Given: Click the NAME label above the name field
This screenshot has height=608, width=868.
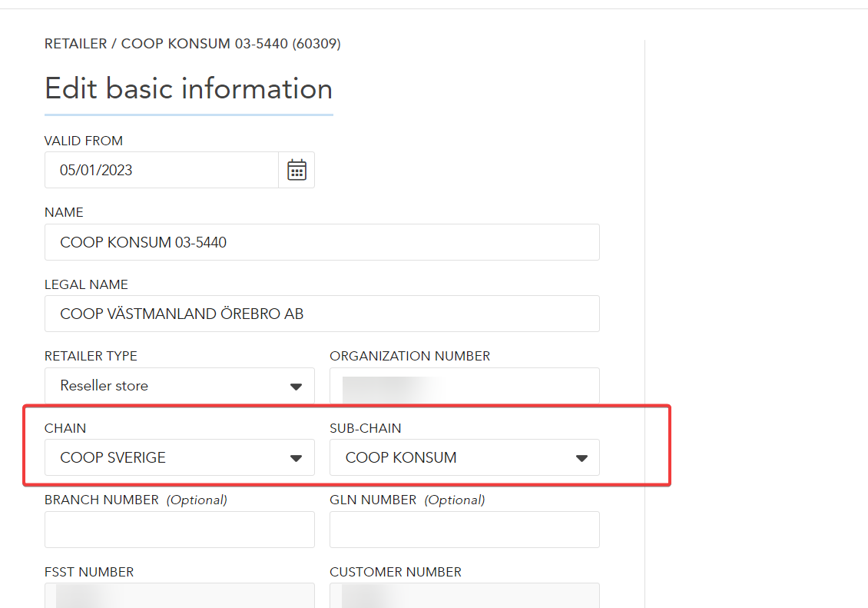Looking at the screenshot, I should [x=64, y=213].
